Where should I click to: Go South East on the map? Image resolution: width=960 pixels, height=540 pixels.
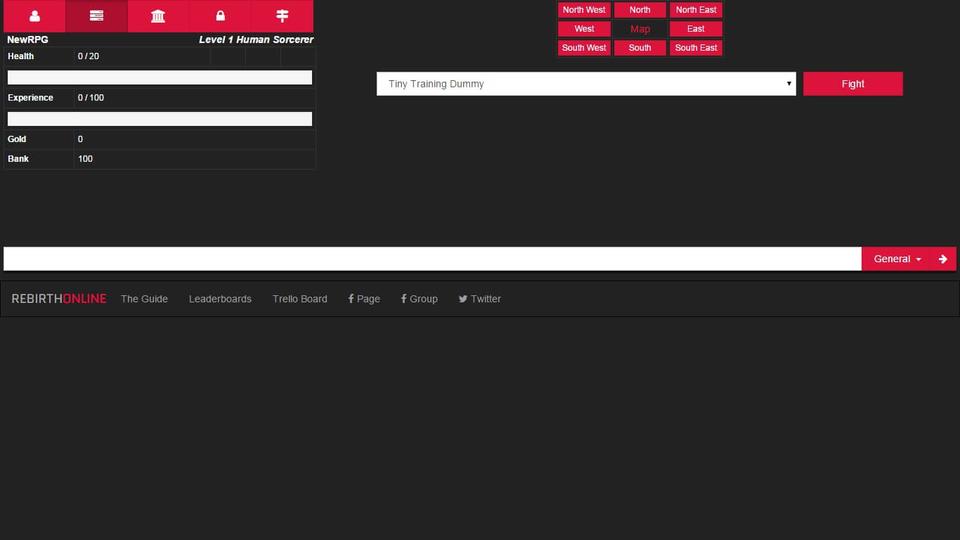(696, 48)
